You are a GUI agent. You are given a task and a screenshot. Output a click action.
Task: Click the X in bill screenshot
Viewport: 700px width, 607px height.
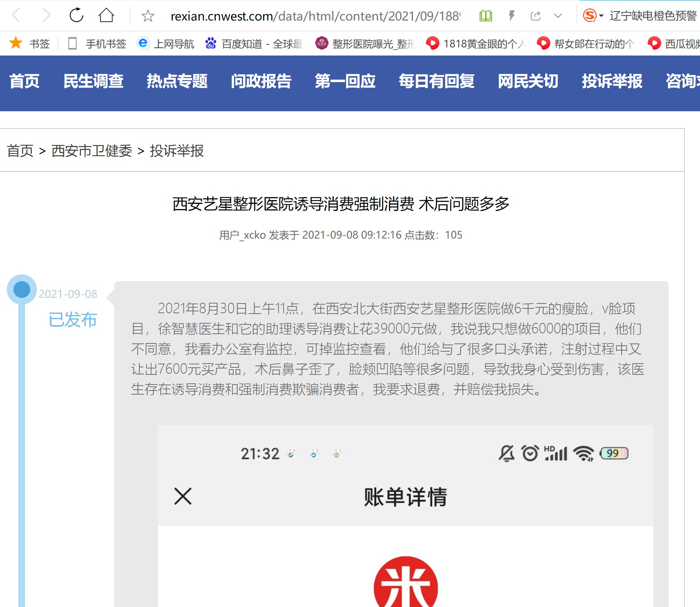click(x=183, y=497)
